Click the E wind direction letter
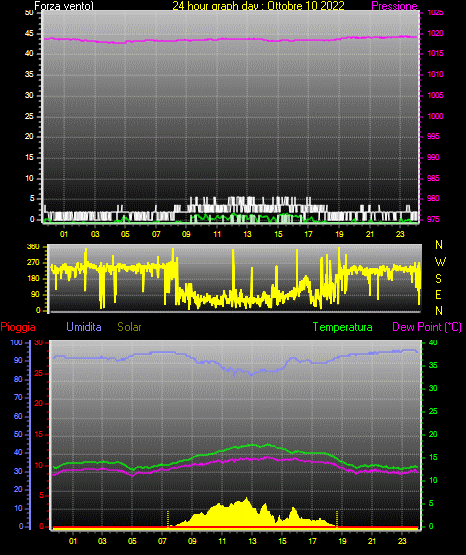466x555 pixels. click(438, 294)
